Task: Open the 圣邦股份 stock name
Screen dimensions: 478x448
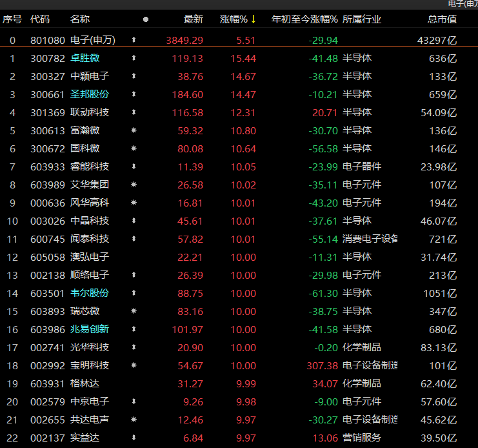Action: (x=90, y=94)
